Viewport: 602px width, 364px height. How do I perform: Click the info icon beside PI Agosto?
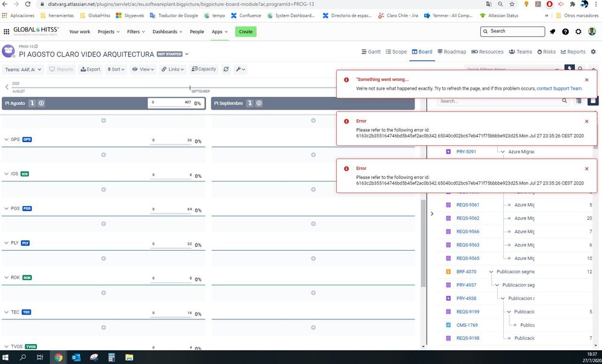click(x=42, y=103)
